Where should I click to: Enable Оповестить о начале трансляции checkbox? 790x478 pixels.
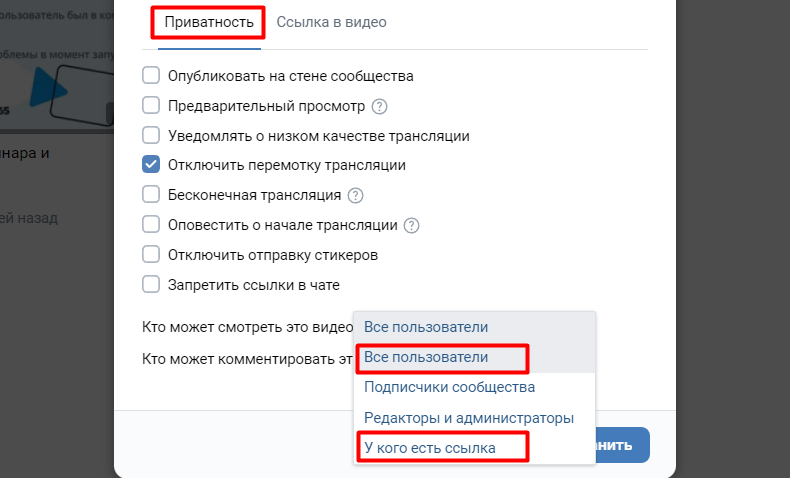pyautogui.click(x=151, y=226)
